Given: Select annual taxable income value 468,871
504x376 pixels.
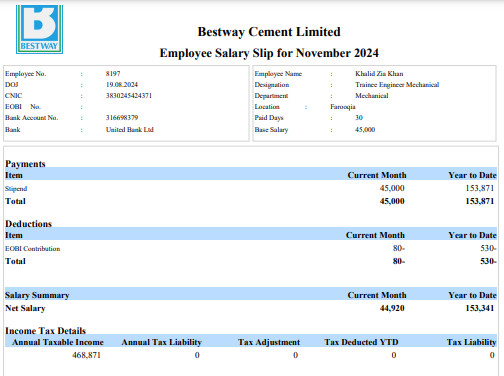Looking at the screenshot, I should (86, 355).
